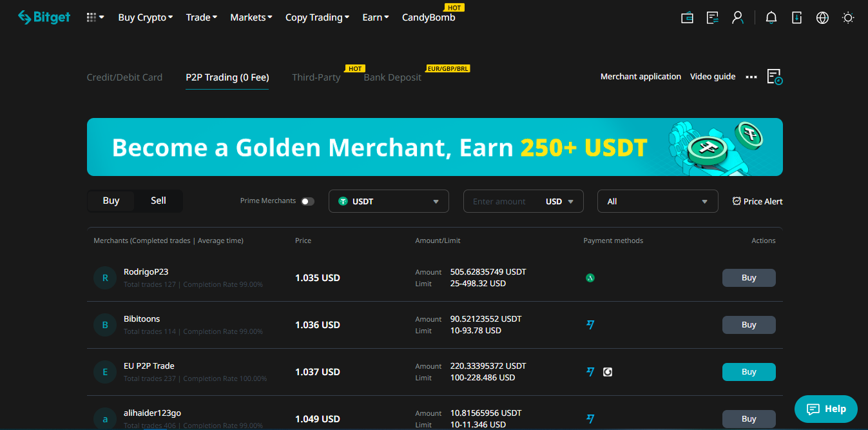Viewport: 868px width, 430px height.
Task: Select the Buy side toggle
Action: pyautogui.click(x=111, y=200)
